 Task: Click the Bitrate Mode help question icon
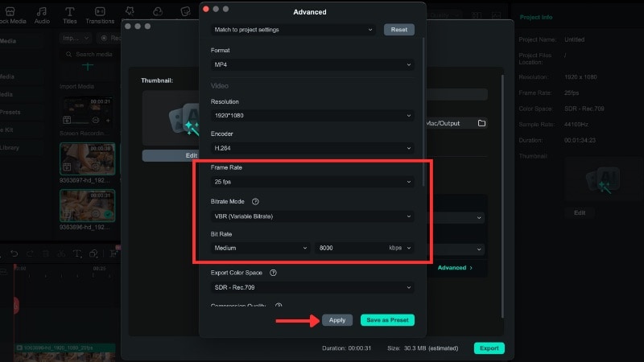255,202
